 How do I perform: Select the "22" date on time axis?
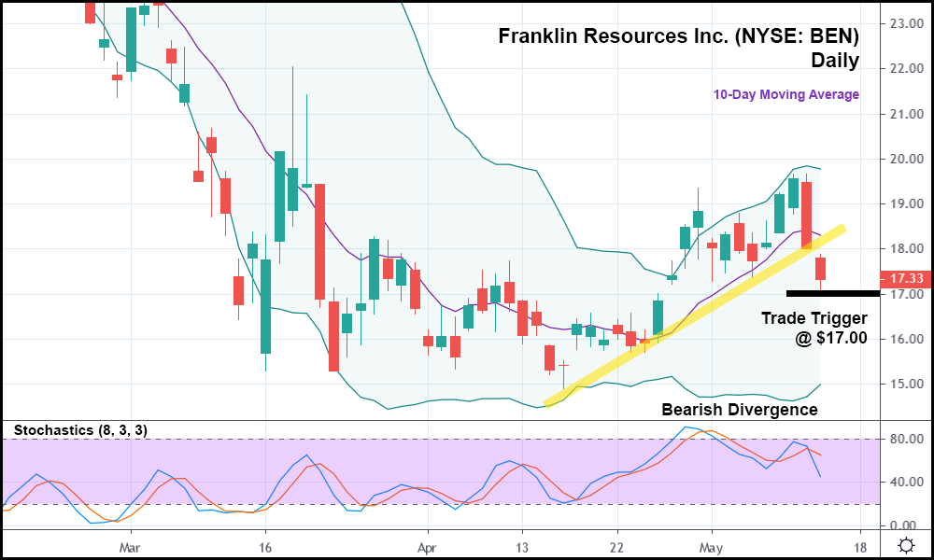pos(616,548)
